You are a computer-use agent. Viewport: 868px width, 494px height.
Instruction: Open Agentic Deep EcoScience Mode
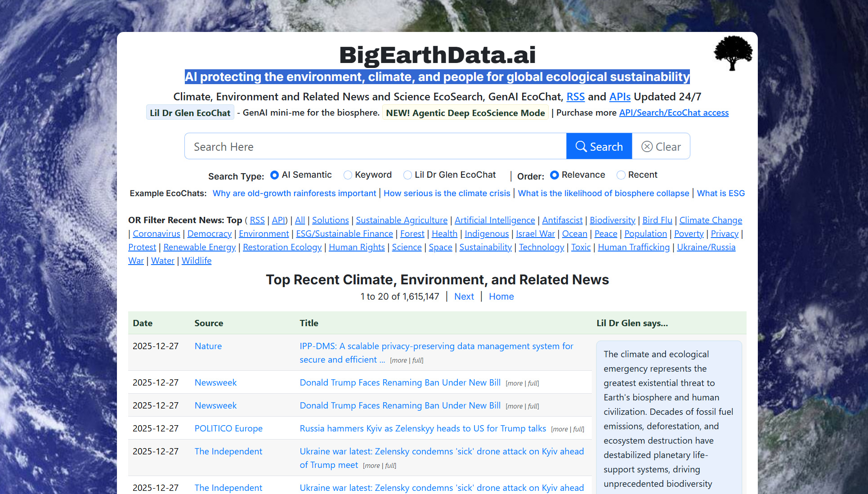[x=465, y=113]
